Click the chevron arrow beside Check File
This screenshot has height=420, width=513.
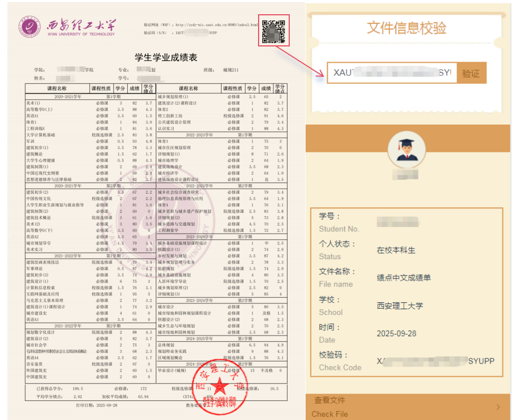(498, 407)
